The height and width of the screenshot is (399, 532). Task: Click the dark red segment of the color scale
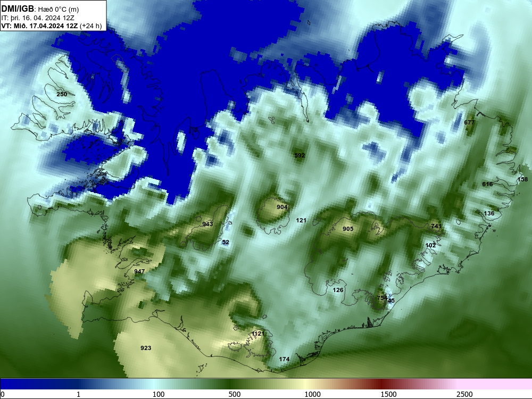click(381, 384)
